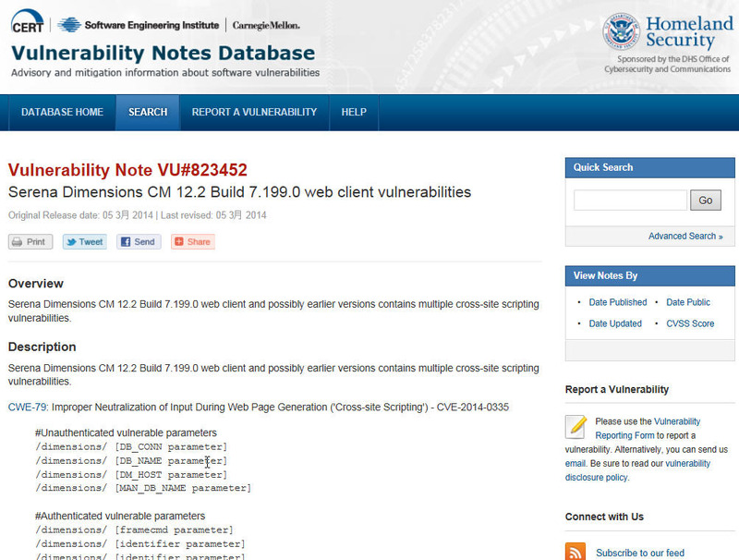Select the Search navigation tab
Viewport: 739px width, 560px height.
click(148, 113)
